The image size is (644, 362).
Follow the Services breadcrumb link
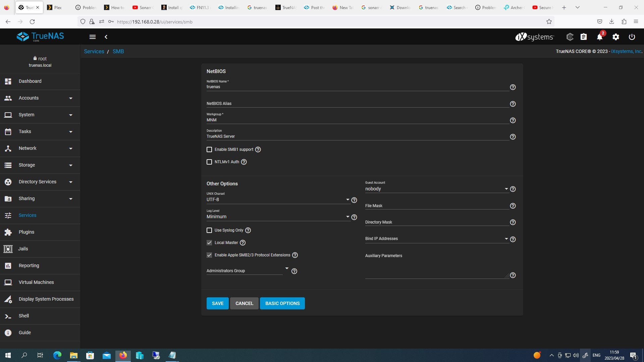(94, 51)
